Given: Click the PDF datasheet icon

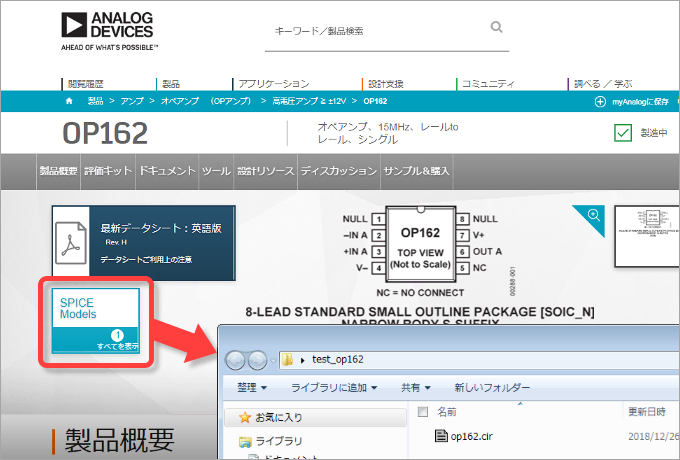Looking at the screenshot, I should pos(72,240).
